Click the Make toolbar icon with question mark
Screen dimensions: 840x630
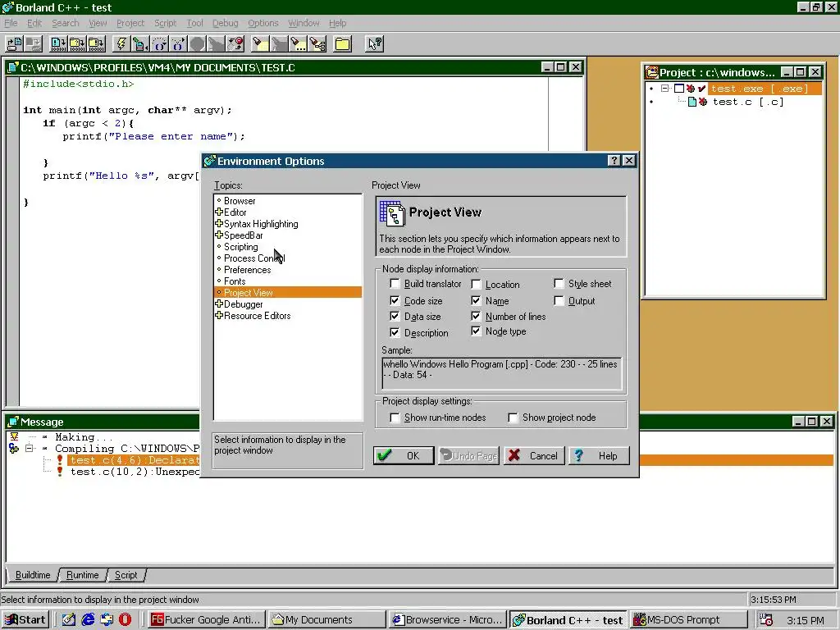[x=77, y=43]
